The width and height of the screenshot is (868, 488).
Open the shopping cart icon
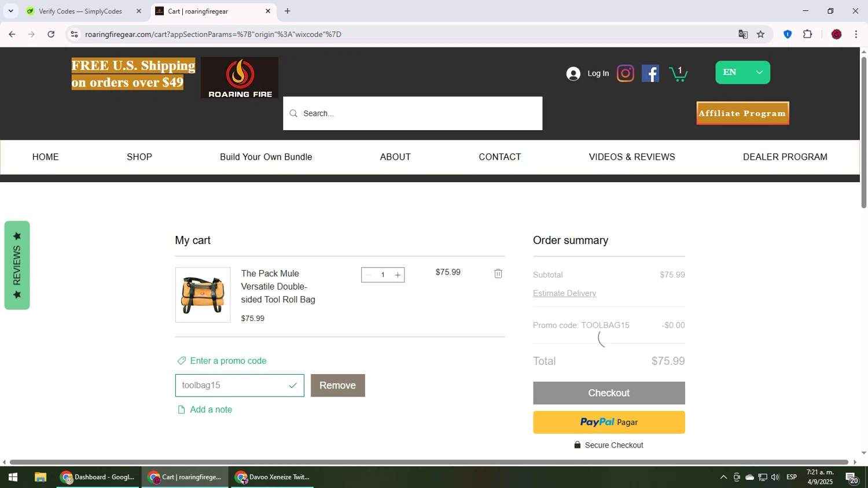pyautogui.click(x=678, y=73)
